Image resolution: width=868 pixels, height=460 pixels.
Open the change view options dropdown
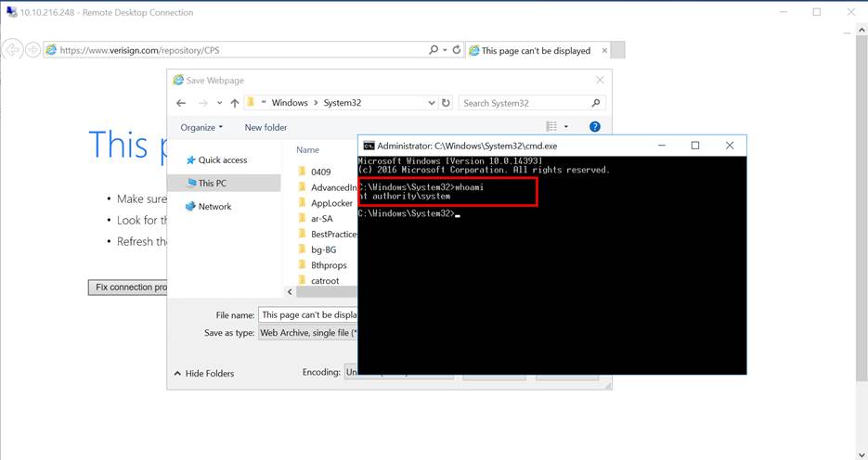566,127
